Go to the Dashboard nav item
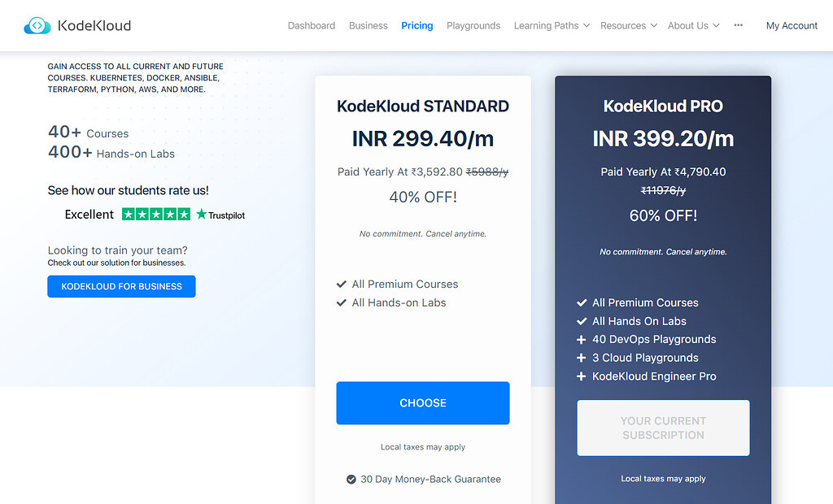Image resolution: width=833 pixels, height=504 pixels. click(x=312, y=26)
